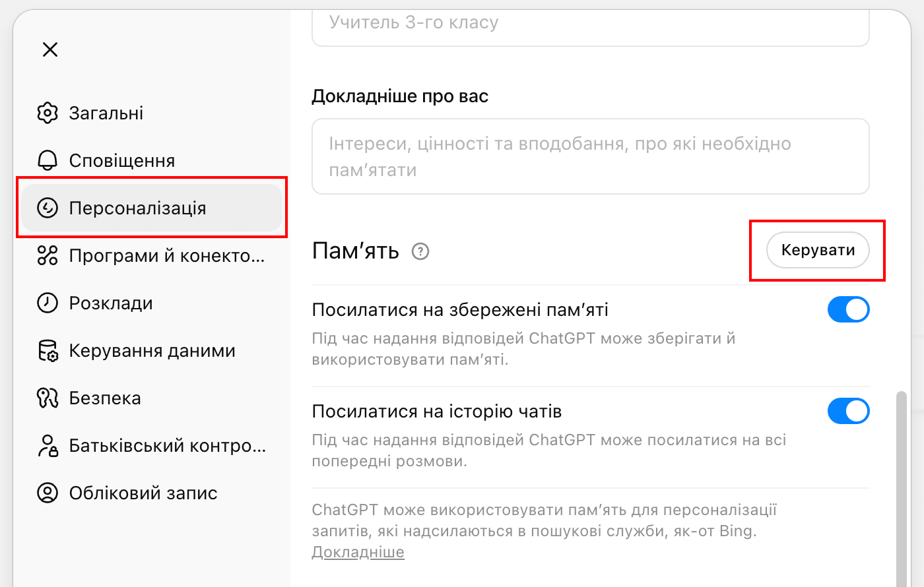Click the Обліковий запис profile icon
The height and width of the screenshot is (587, 924).
point(48,493)
